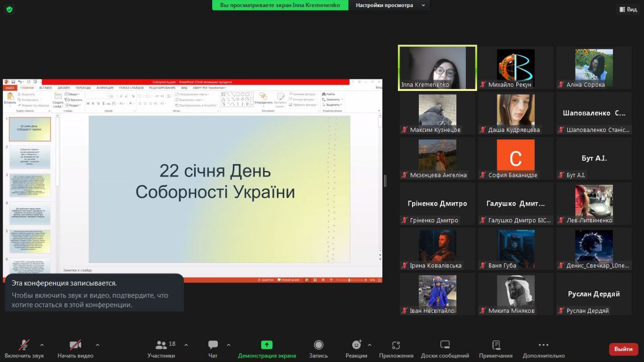Open Whiteboards from the toolbar
644x362 pixels.
[445, 345]
